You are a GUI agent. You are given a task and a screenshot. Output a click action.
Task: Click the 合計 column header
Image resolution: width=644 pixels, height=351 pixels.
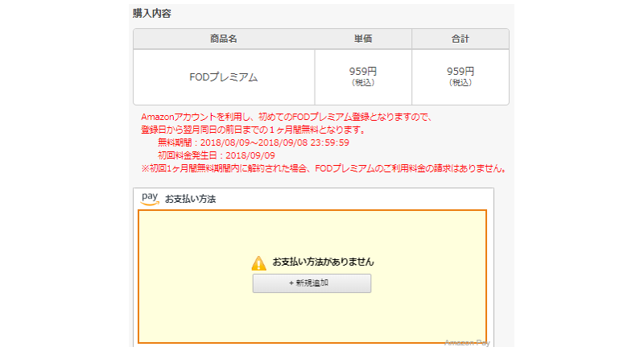(x=460, y=39)
